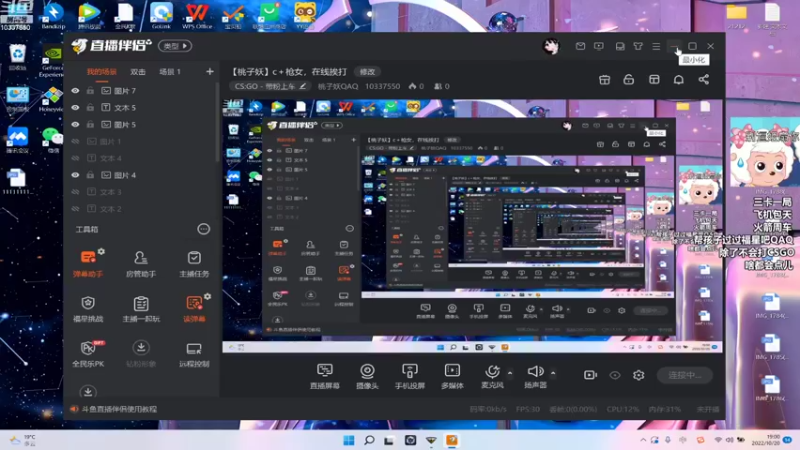Open the 读弹幕 tool
This screenshot has height=450, width=800.
click(194, 308)
